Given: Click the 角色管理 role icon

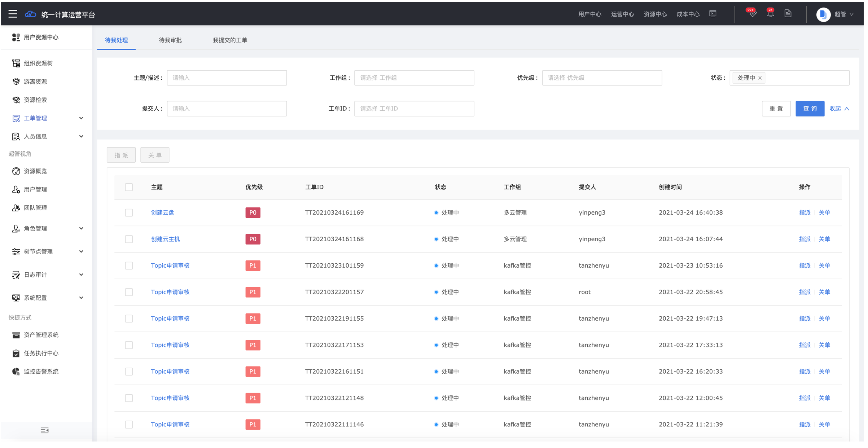Looking at the screenshot, I should 16,228.
